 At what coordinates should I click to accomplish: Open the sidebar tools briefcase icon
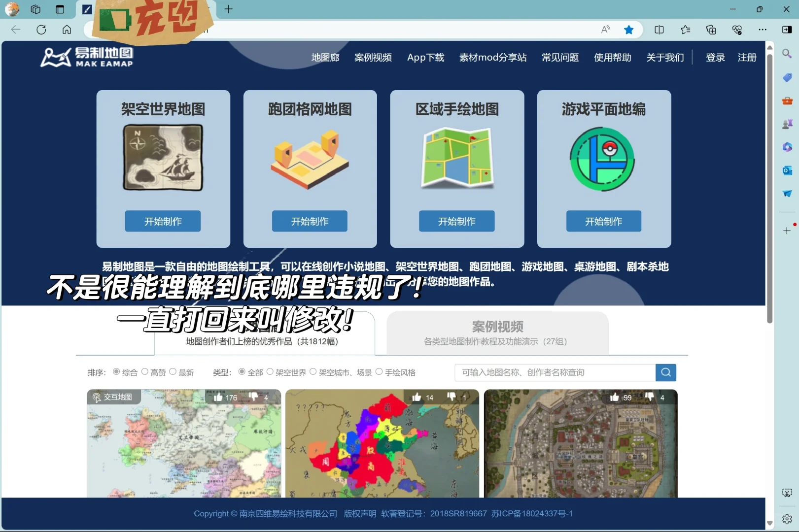[787, 100]
